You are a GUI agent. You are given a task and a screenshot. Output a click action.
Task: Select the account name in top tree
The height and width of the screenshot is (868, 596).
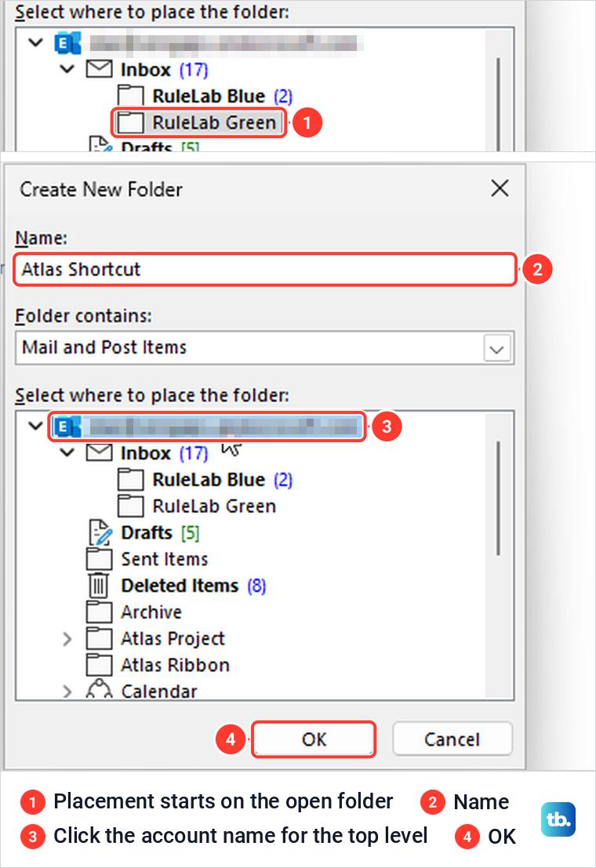click(226, 43)
